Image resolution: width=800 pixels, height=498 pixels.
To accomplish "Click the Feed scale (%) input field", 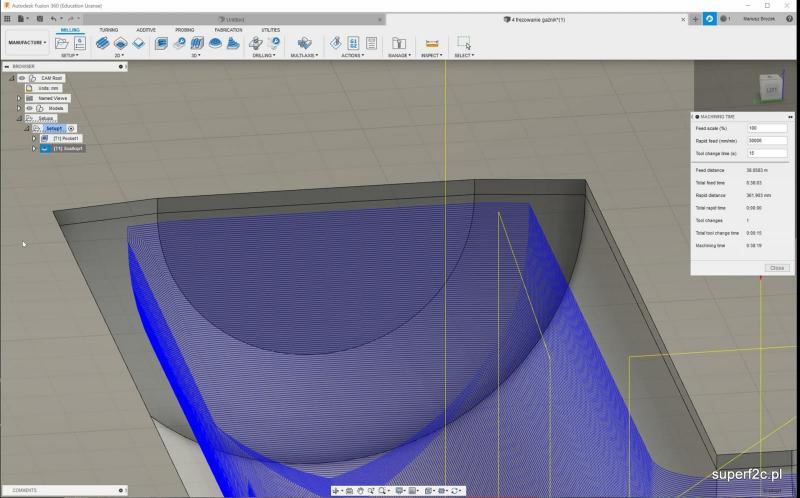I will click(x=766, y=128).
